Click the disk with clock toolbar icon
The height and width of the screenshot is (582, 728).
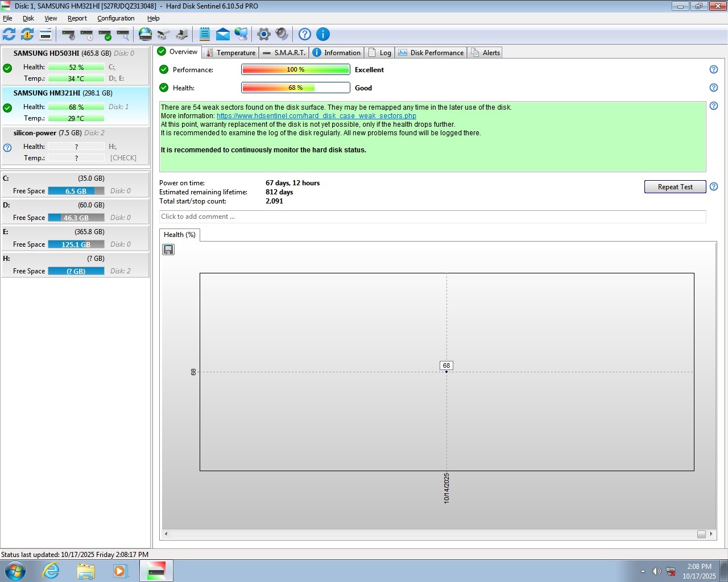(x=87, y=35)
